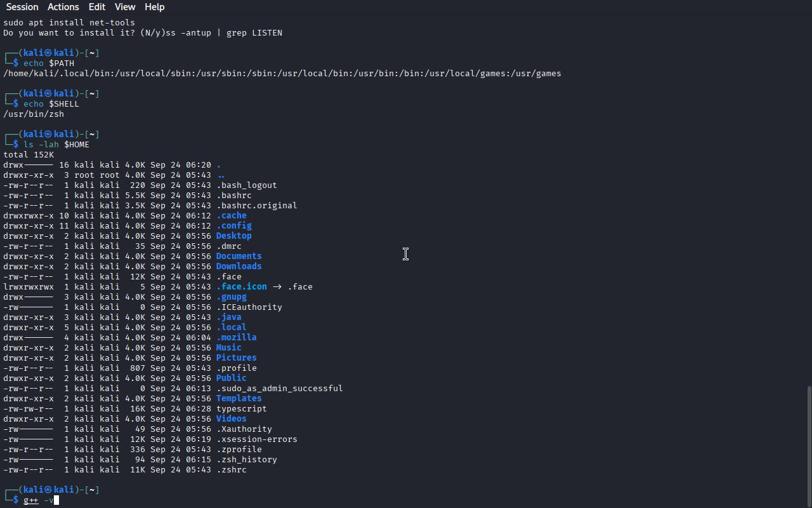Click the Videos directory name
The image size is (812, 508).
(231, 419)
